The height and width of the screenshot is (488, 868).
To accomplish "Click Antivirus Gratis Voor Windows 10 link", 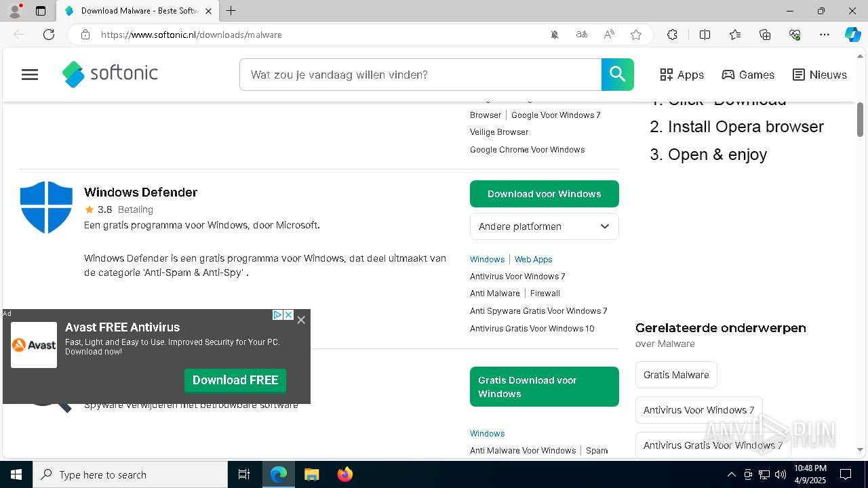I will (532, 329).
